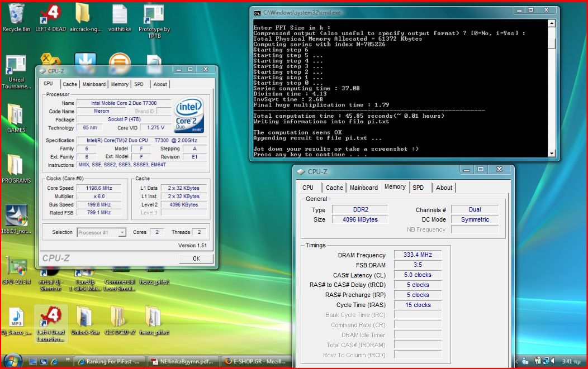Click the Cycle Time value 15 clocks

click(x=418, y=305)
